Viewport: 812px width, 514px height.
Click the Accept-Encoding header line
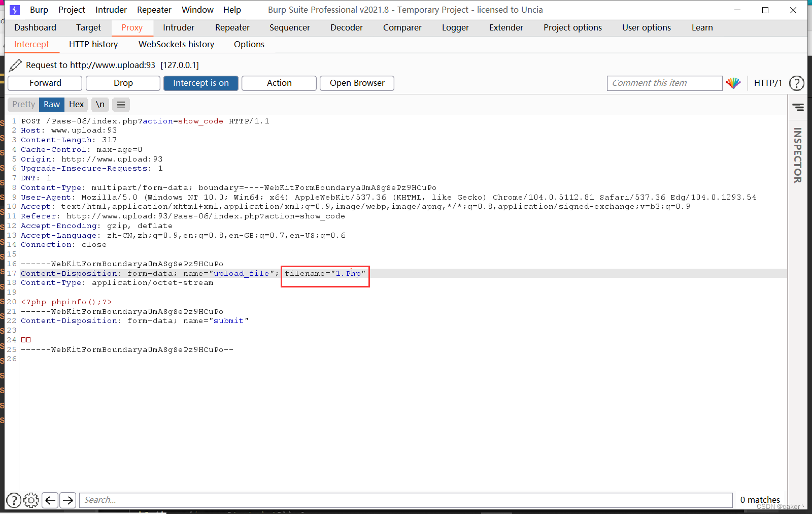click(x=96, y=226)
